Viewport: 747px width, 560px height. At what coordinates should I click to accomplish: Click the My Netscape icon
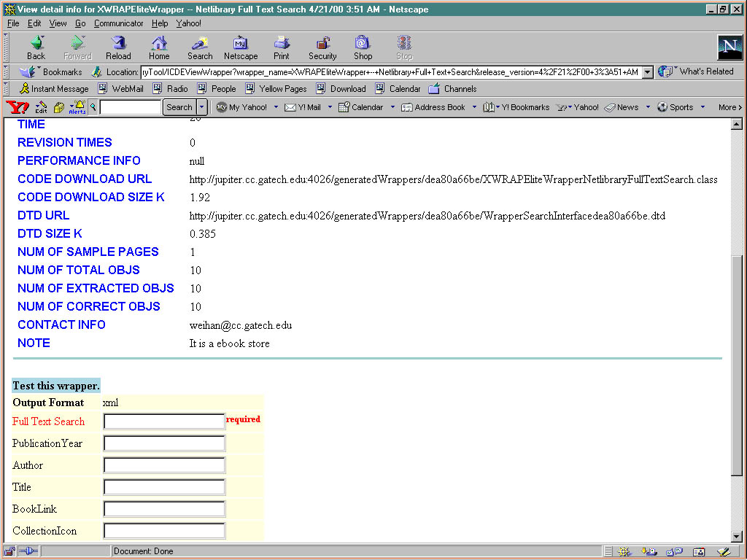coord(241,47)
